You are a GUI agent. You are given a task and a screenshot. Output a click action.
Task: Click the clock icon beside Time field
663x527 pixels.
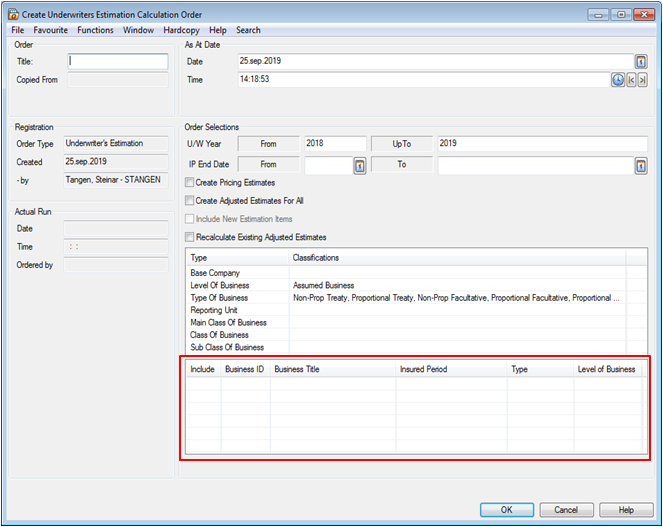coord(618,80)
